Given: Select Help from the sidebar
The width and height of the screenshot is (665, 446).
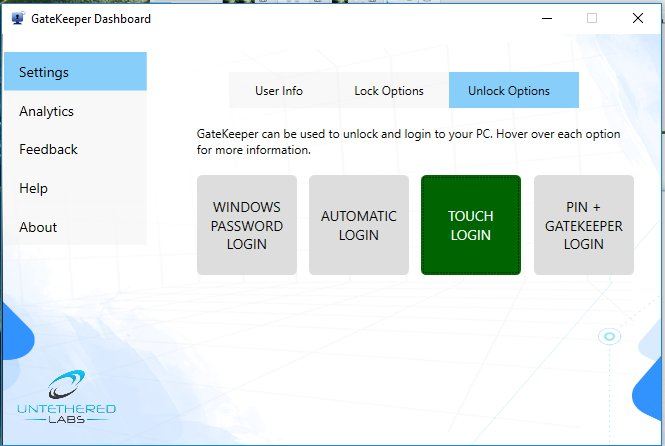Looking at the screenshot, I should click(x=75, y=188).
